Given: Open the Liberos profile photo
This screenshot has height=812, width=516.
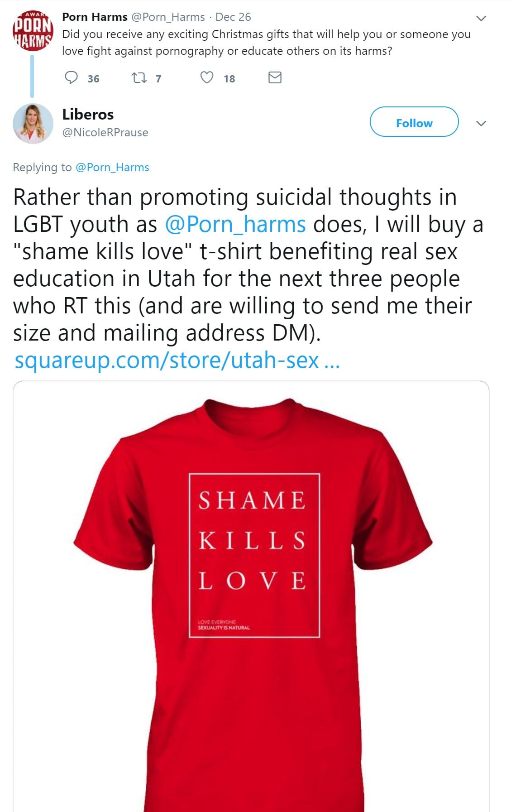Looking at the screenshot, I should click(x=33, y=124).
